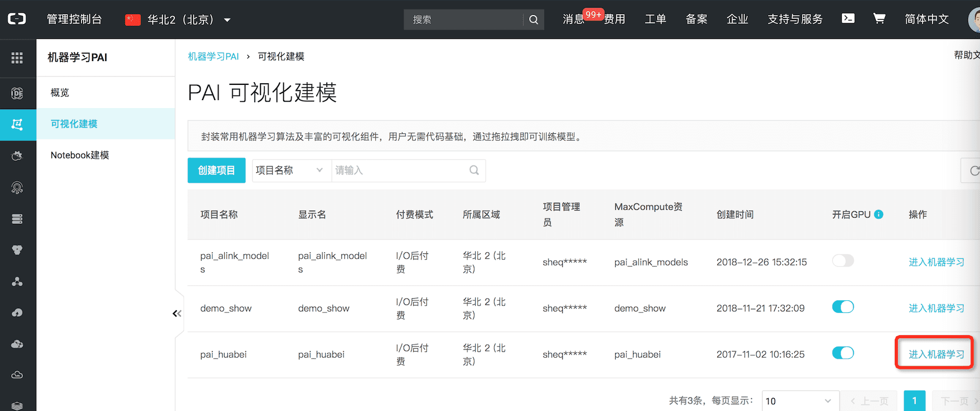Image resolution: width=980 pixels, height=411 pixels.
Task: Open the 消息 notifications with 99+ badge
Action: coord(574,19)
